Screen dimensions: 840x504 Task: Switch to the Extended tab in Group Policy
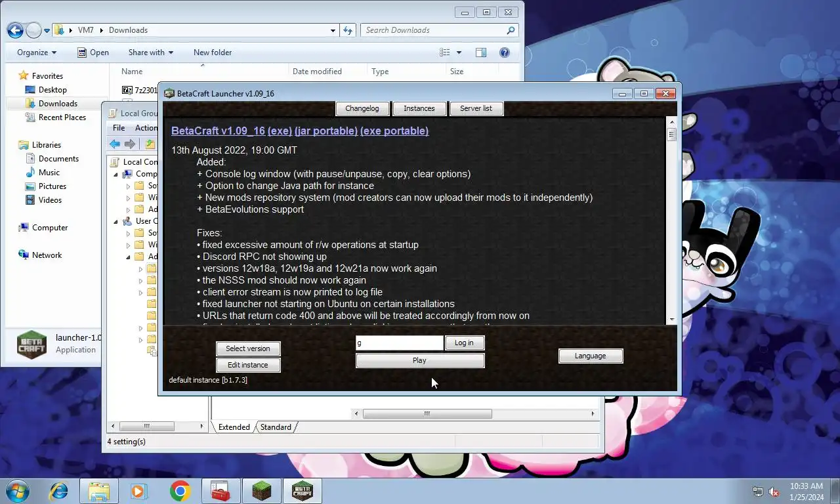(x=234, y=427)
